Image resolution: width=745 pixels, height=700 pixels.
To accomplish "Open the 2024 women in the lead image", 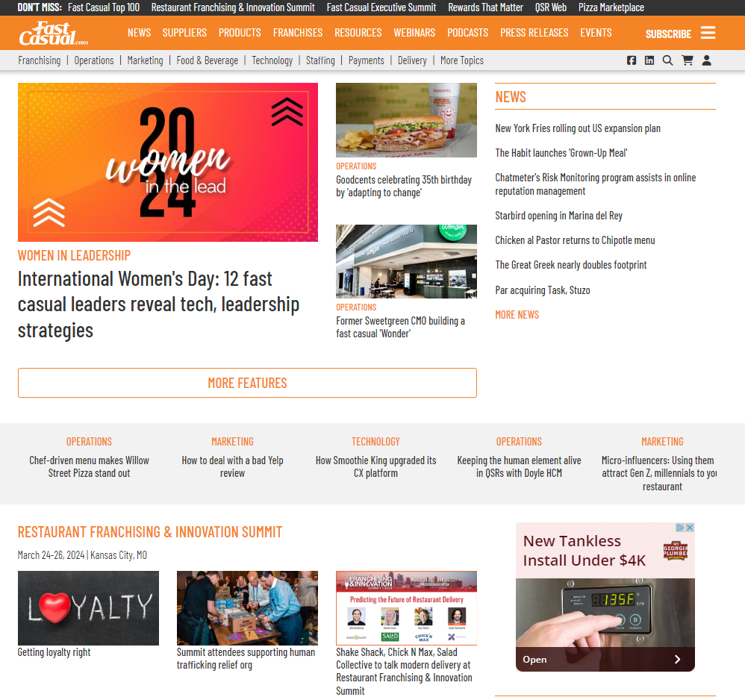I will coord(168,163).
